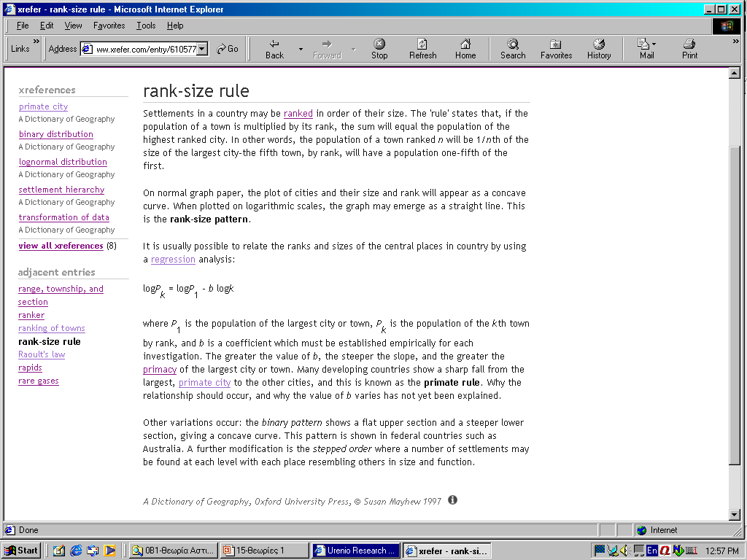Open the Edit menu

click(x=47, y=26)
